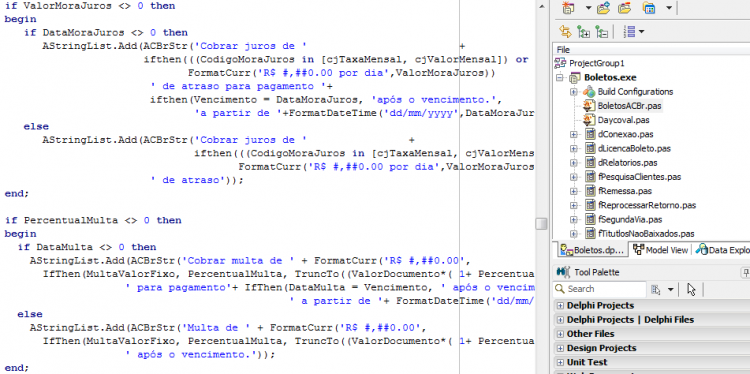Select ProjectGroup1 in the project tree
The image size is (750, 374).
(596, 63)
